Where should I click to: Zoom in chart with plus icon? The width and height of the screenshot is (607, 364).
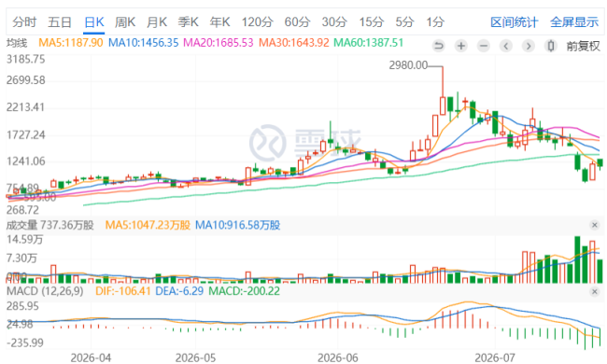460,46
